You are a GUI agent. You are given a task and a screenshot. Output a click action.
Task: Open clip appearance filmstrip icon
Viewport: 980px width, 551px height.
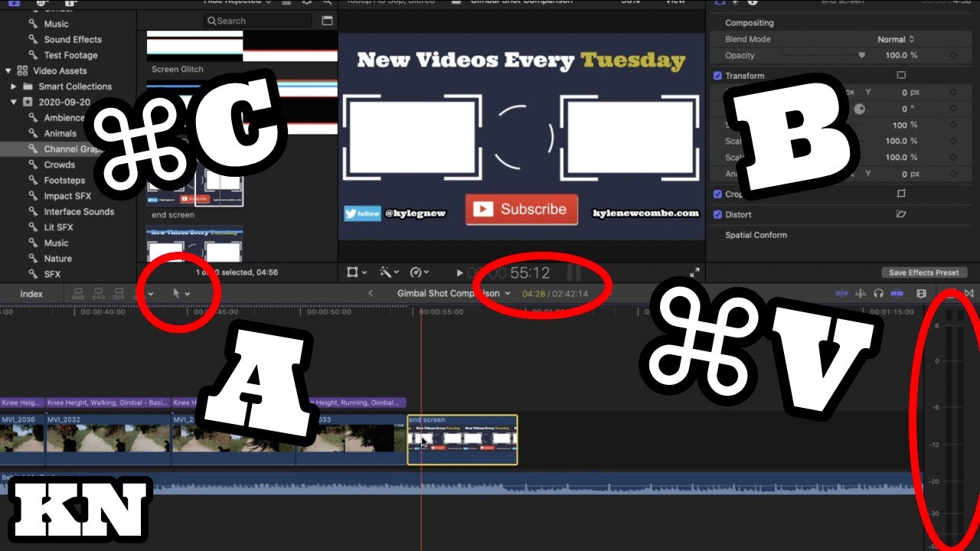click(x=921, y=293)
